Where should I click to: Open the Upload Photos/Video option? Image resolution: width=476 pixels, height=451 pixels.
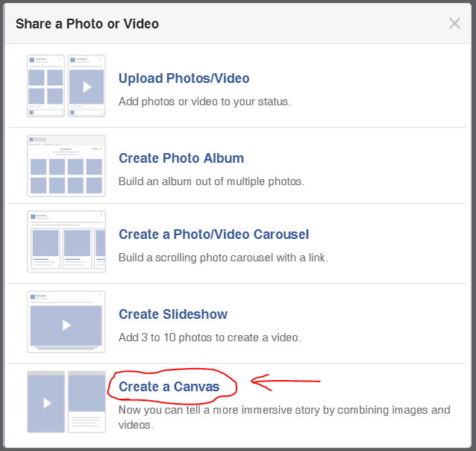point(184,78)
